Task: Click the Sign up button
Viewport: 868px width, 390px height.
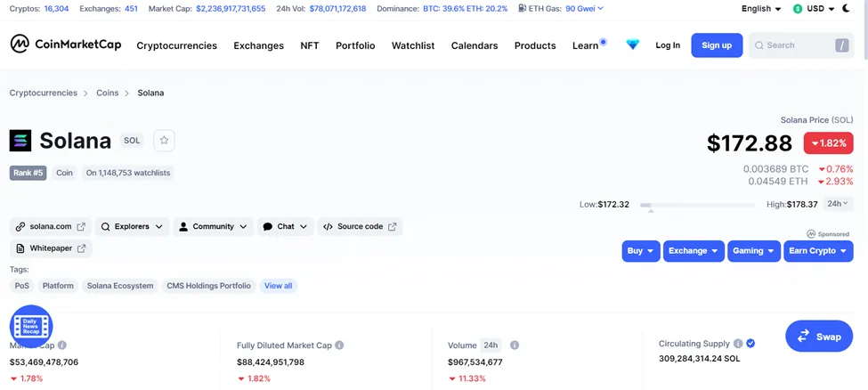Action: click(717, 45)
